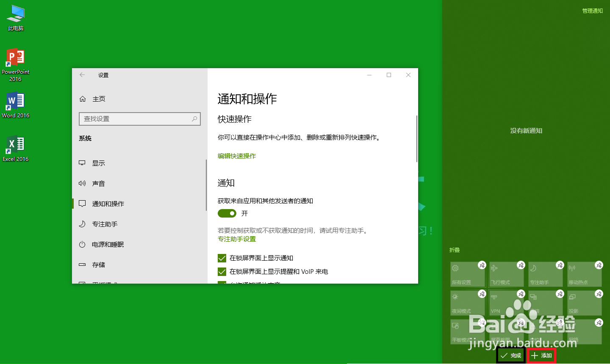Click the 编辑快速操作 link
This screenshot has width=610, height=364.
tap(237, 156)
